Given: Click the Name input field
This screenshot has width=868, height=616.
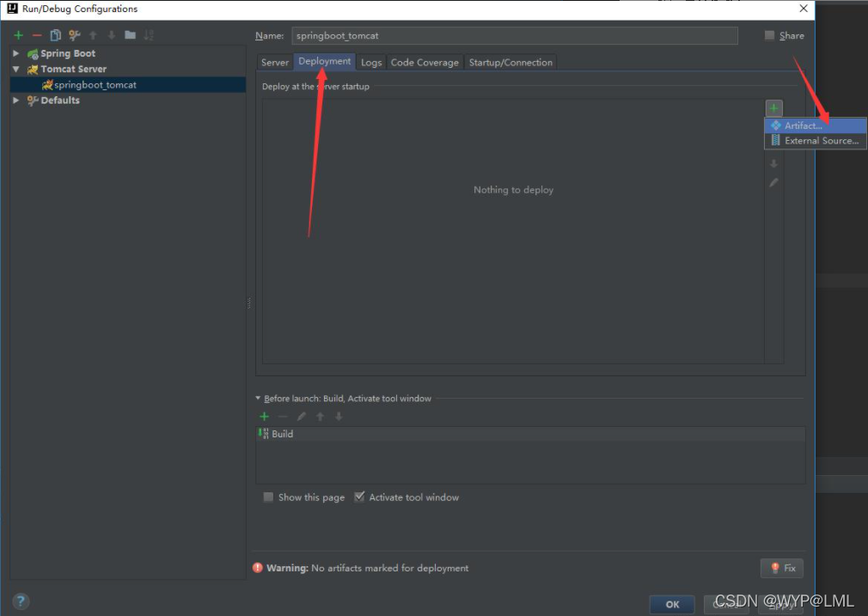Looking at the screenshot, I should click(515, 35).
